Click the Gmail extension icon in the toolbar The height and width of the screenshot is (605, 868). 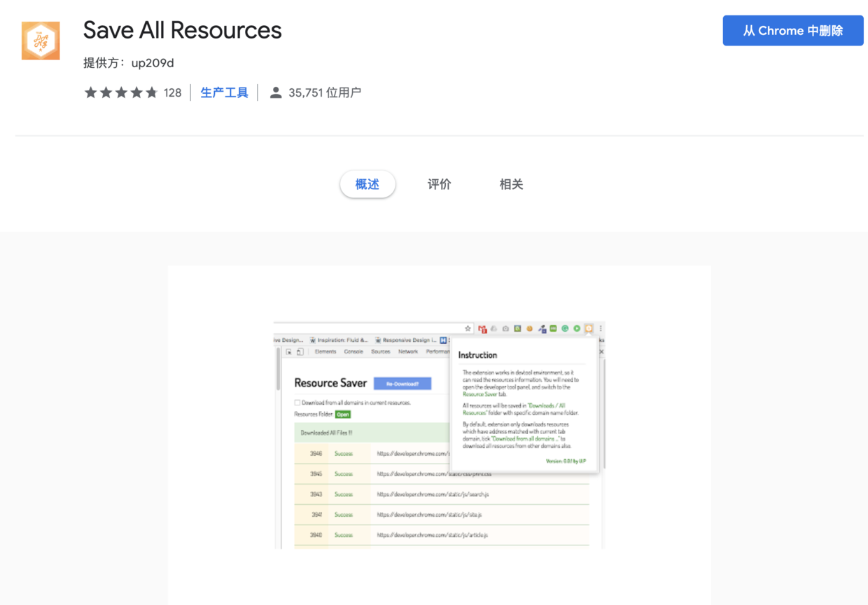(x=483, y=328)
